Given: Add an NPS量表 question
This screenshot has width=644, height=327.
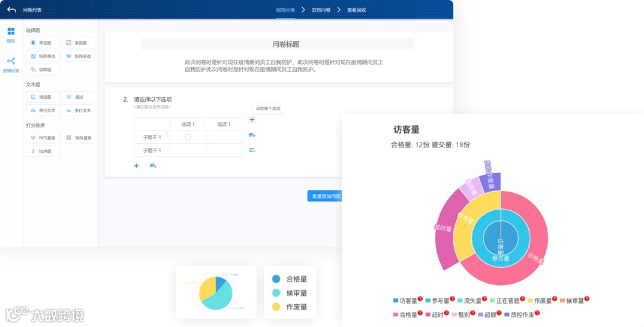Looking at the screenshot, I should pyautogui.click(x=43, y=138).
